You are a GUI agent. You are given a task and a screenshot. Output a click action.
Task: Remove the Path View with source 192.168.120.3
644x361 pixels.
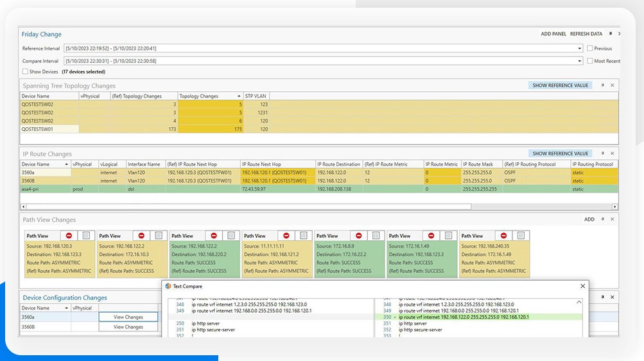tap(69, 235)
